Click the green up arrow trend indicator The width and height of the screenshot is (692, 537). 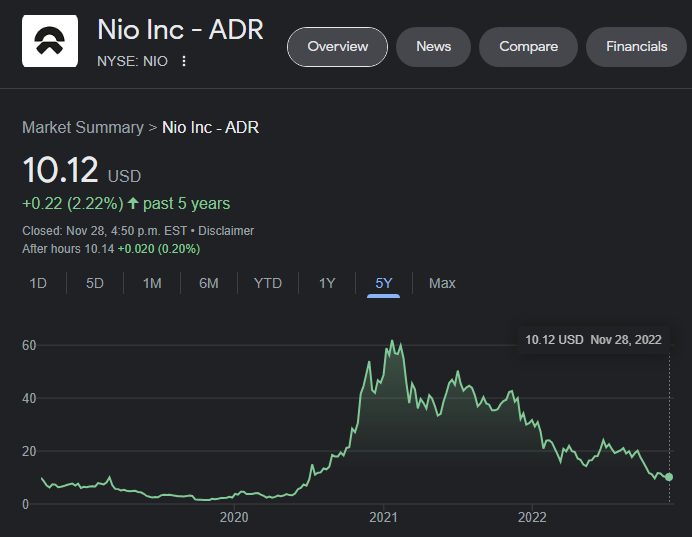[x=133, y=203]
